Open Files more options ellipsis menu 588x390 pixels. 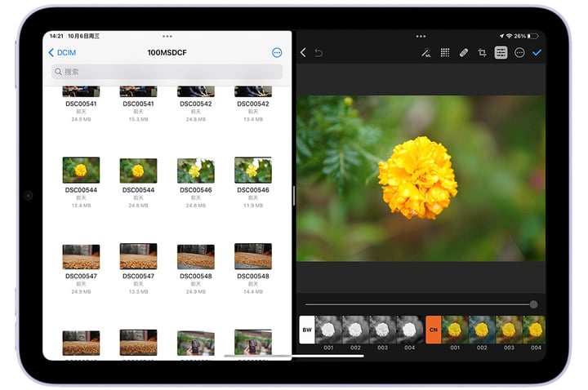(x=277, y=53)
